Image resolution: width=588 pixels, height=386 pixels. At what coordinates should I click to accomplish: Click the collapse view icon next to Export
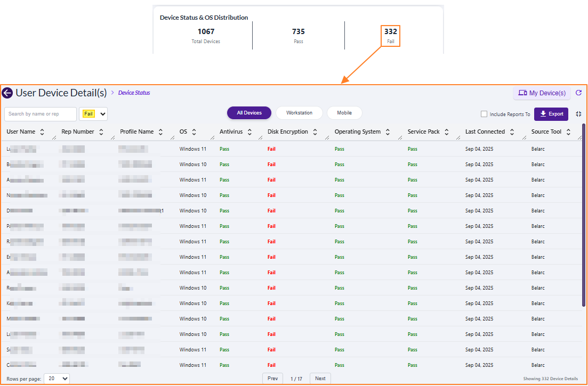578,114
